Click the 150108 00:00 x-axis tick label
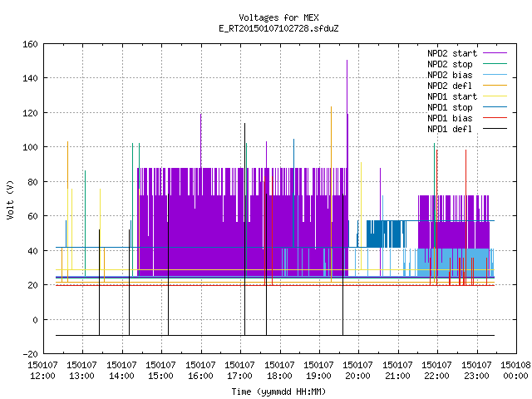Screen dimensions: 532x399 tap(515, 371)
